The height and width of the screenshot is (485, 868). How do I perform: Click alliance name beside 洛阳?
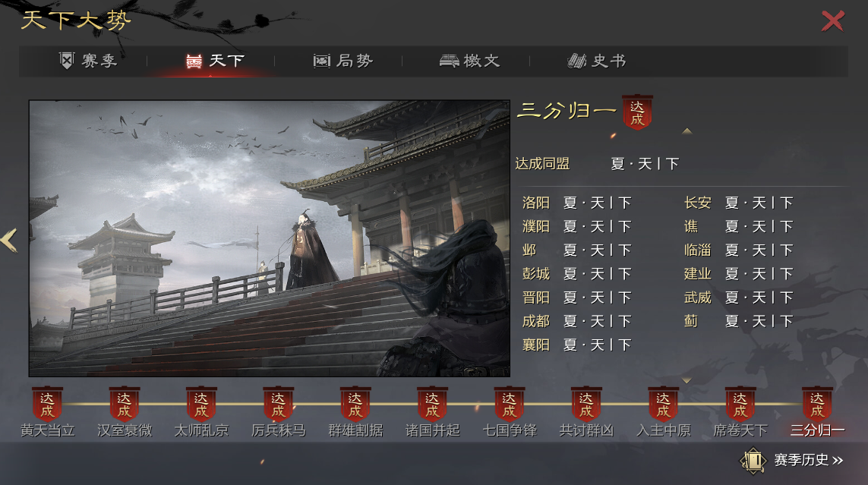(x=598, y=203)
